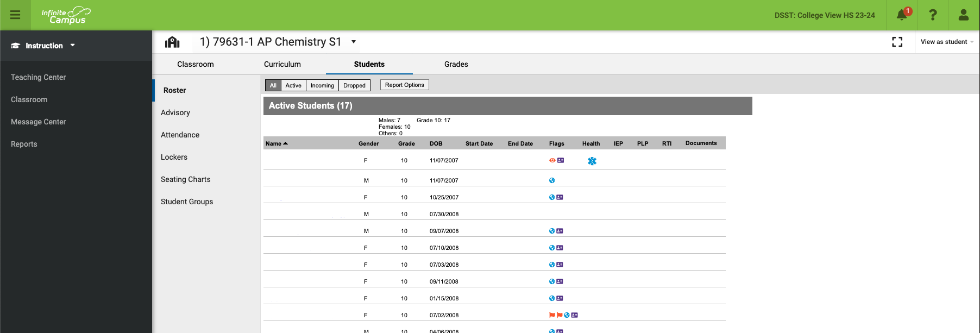This screenshot has width=980, height=333.
Task: Click the Health column header
Action: click(591, 143)
